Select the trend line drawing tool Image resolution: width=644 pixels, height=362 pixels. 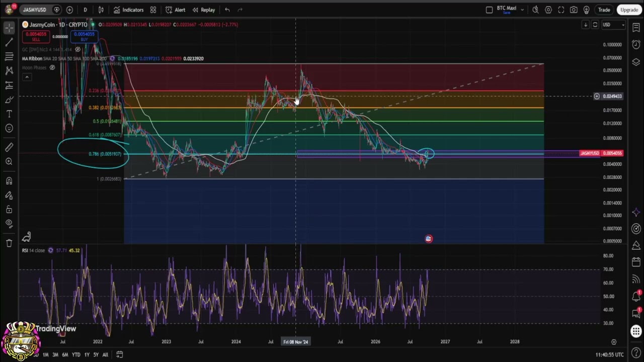[9, 42]
